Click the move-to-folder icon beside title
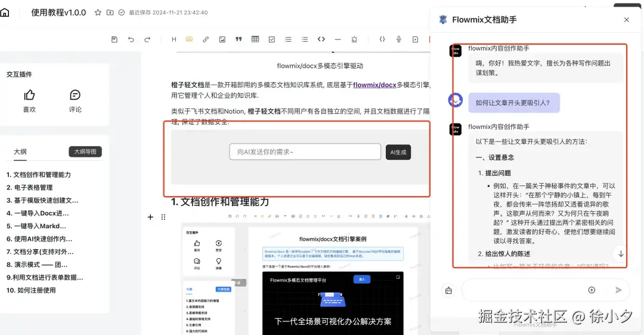The height and width of the screenshot is (335, 644). tap(110, 13)
